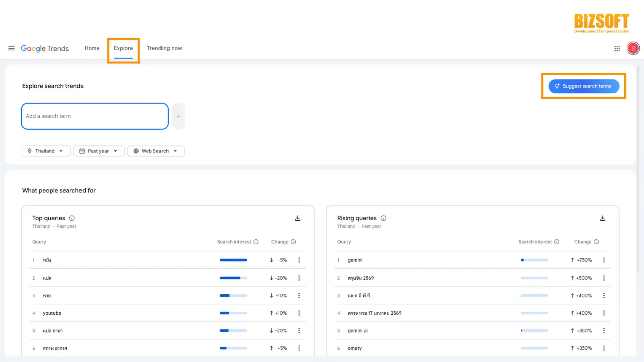This screenshot has width=644, height=362.
Task: Click the Google Trends logo
Action: point(45,48)
